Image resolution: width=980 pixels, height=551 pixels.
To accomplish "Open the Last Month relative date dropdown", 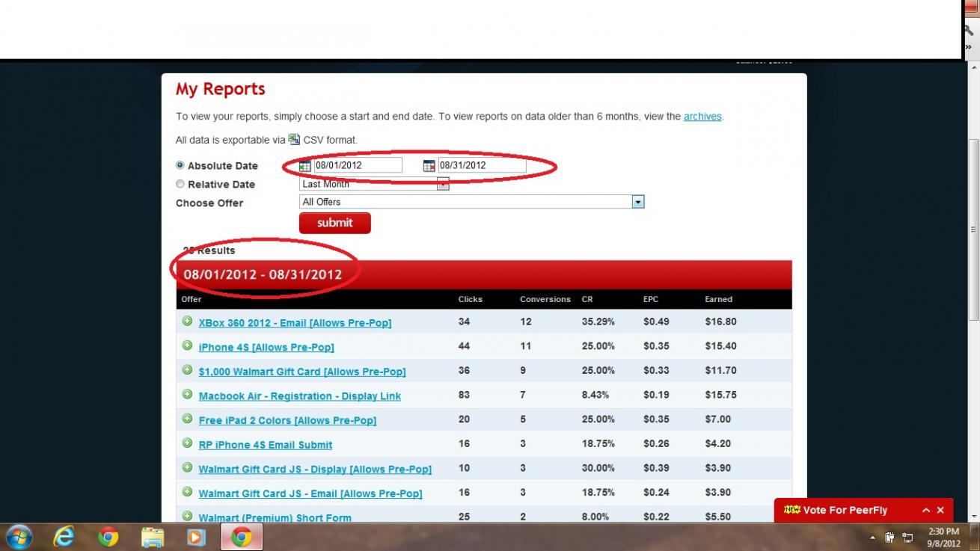I will (x=374, y=184).
